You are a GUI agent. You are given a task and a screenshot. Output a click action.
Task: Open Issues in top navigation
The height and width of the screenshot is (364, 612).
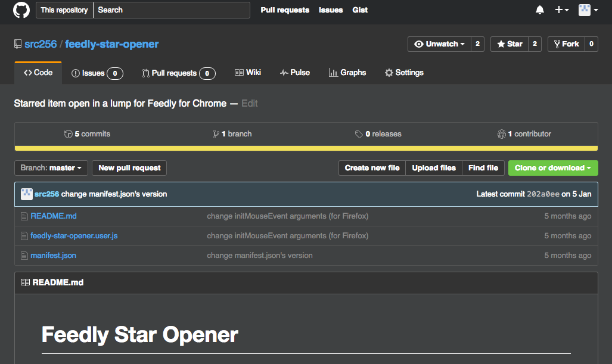(331, 10)
